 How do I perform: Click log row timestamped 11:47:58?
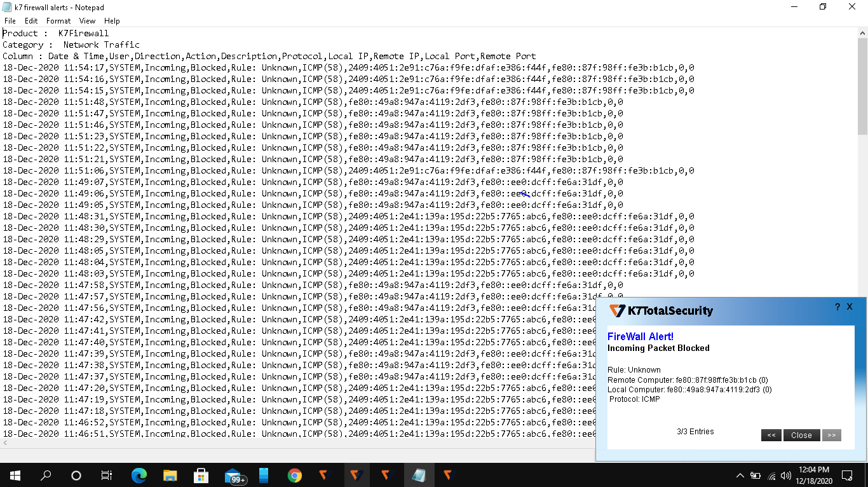[x=313, y=285]
